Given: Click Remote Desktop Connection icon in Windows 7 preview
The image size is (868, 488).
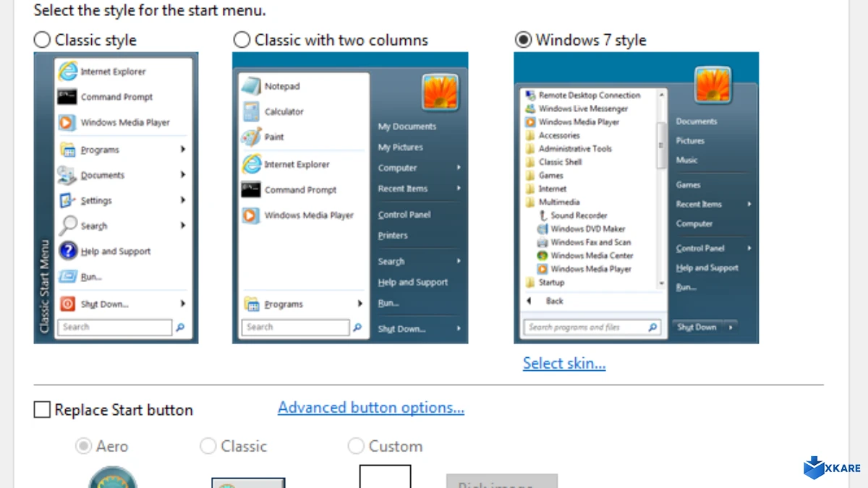Looking at the screenshot, I should (530, 95).
